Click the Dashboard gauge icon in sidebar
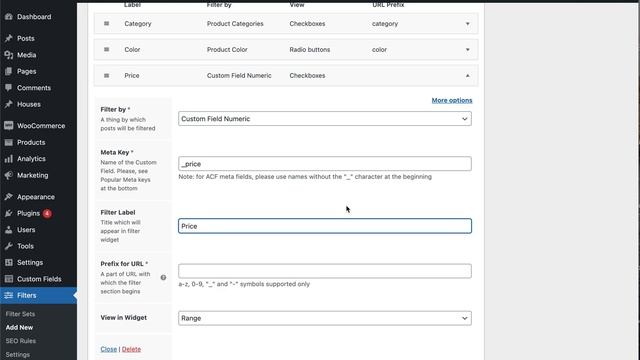 click(9, 17)
